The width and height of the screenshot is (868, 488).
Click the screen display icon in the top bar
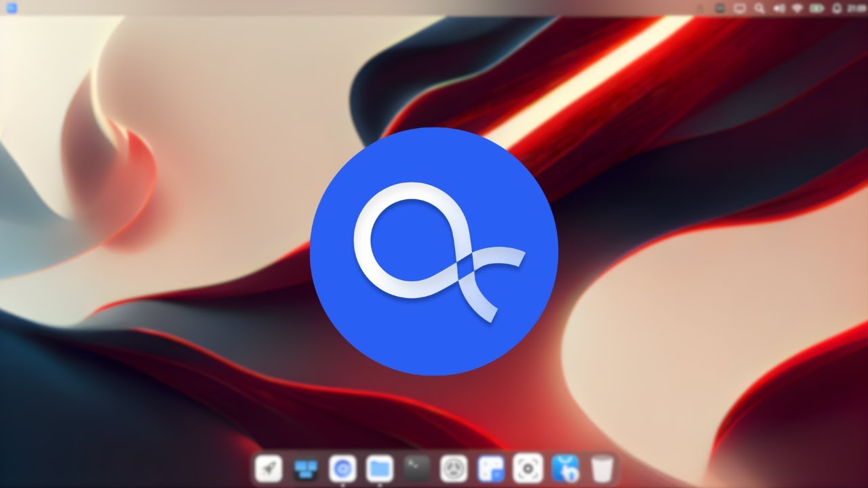[x=741, y=8]
